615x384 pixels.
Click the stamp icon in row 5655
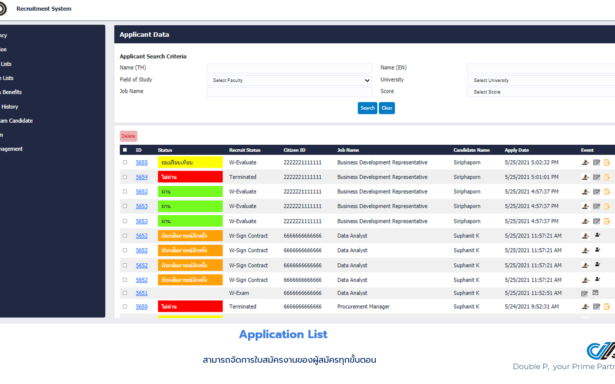[x=585, y=162]
